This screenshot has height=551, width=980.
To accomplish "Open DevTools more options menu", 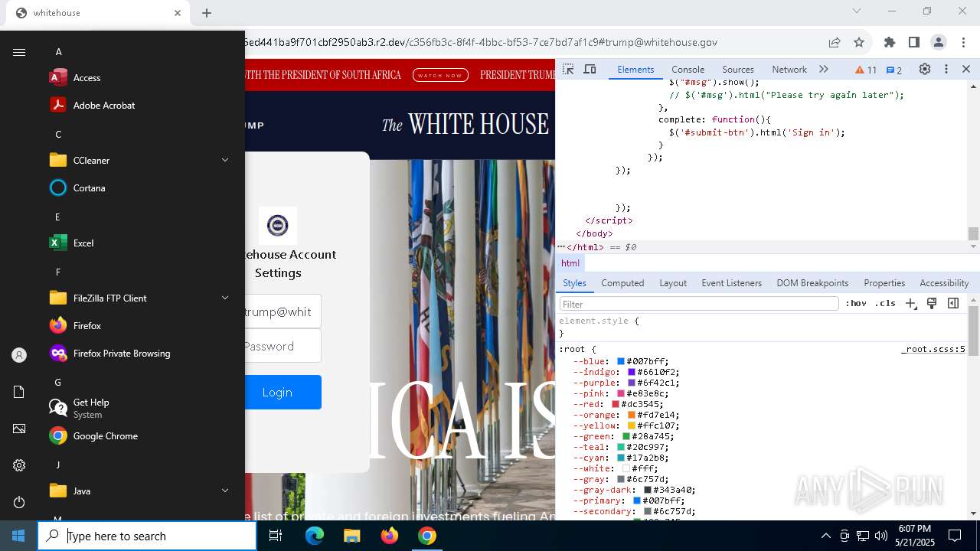I will click(x=946, y=70).
